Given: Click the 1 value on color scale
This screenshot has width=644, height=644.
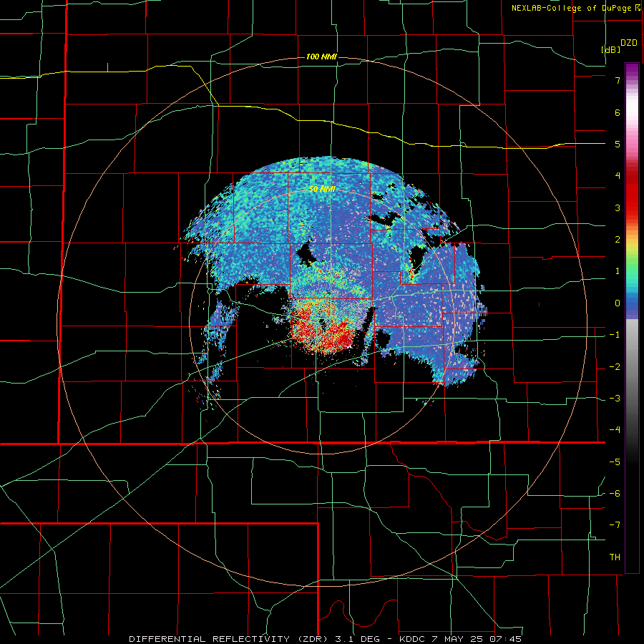Looking at the screenshot, I should click(618, 271).
